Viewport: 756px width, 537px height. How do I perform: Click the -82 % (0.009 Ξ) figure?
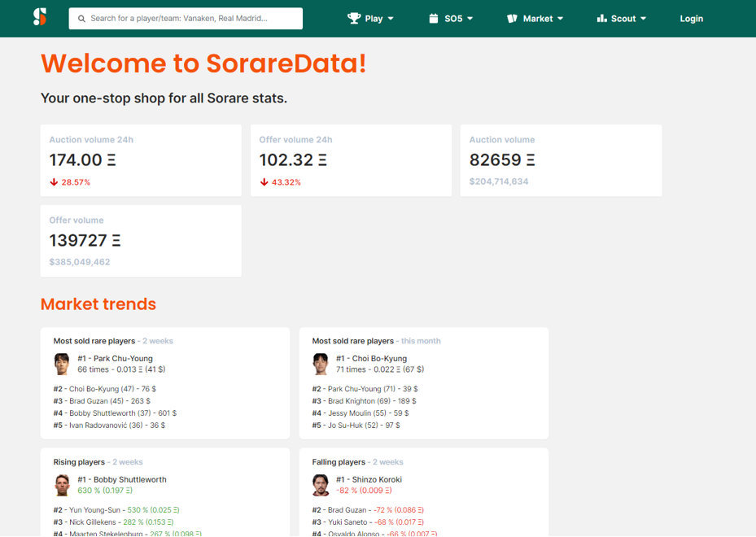click(364, 491)
